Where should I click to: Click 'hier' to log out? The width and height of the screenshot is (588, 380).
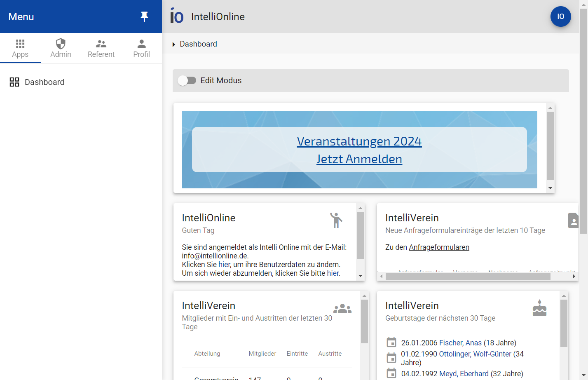pyautogui.click(x=333, y=273)
